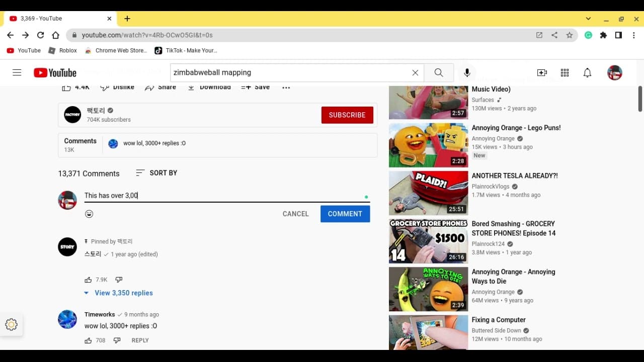Screen dimensions: 644x362
Task: Reply to the Timeworks comment
Action: tap(140, 340)
